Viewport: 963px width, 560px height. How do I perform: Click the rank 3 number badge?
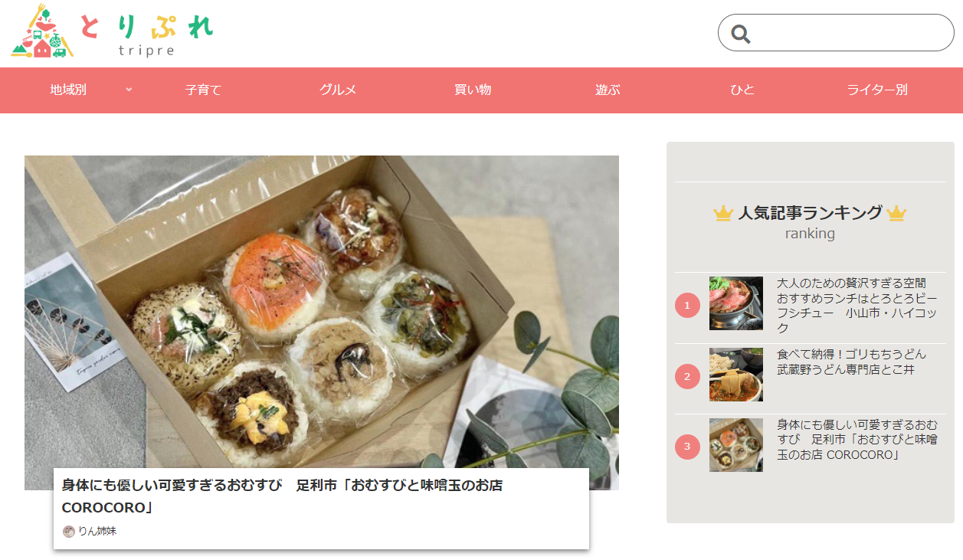pyautogui.click(x=687, y=447)
